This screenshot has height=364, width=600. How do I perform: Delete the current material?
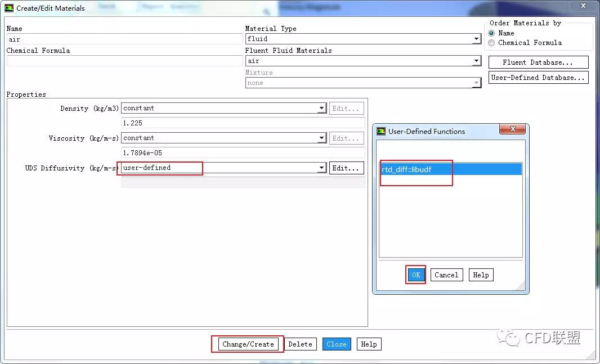300,344
